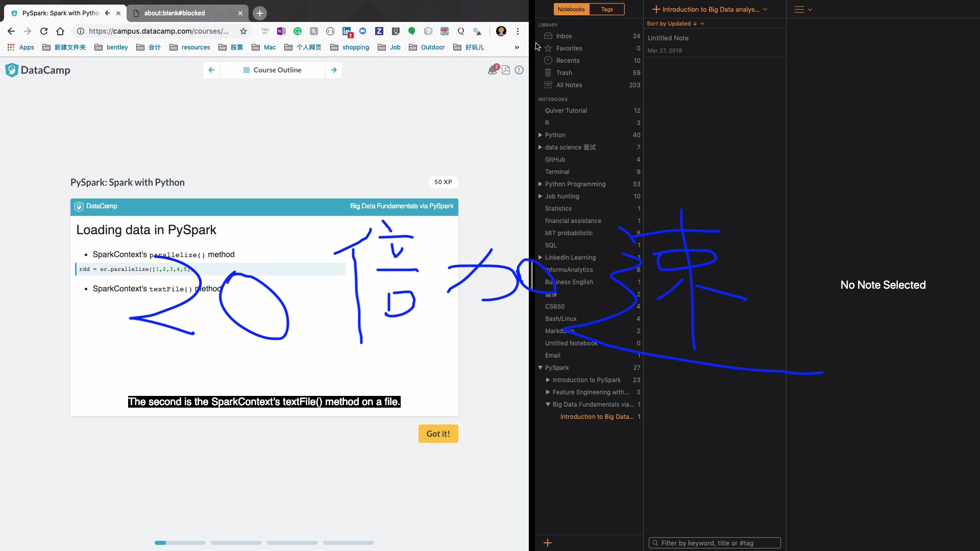980x551 pixels.
Task: Expand the Job hunting notebook
Action: point(540,196)
